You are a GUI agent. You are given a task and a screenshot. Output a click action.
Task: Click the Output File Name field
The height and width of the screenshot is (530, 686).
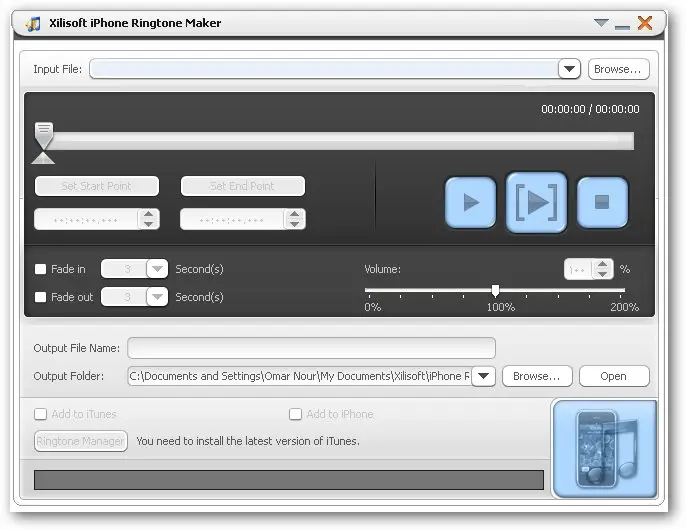click(312, 348)
